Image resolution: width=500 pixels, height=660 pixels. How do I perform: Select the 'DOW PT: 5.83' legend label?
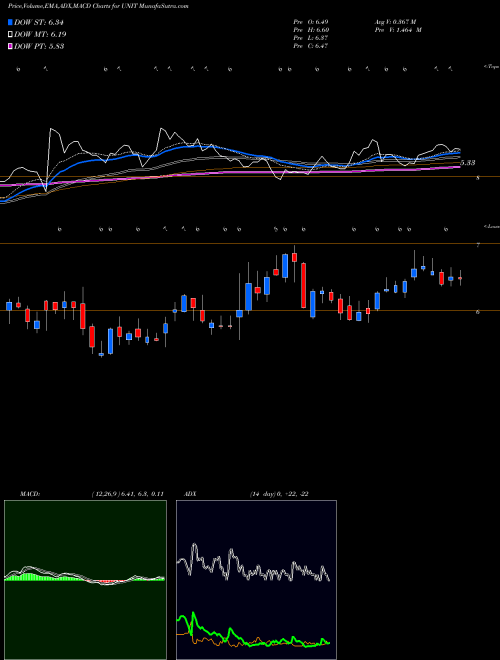(x=39, y=46)
